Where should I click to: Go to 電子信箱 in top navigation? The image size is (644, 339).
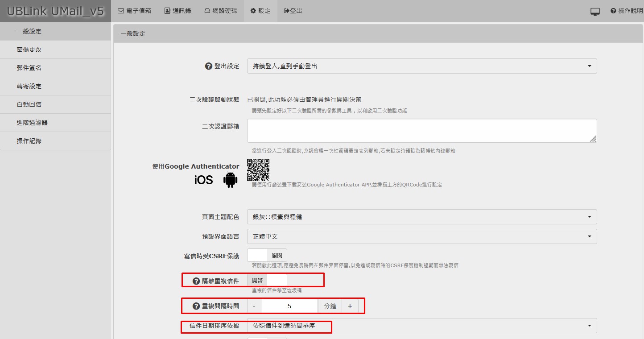click(134, 11)
